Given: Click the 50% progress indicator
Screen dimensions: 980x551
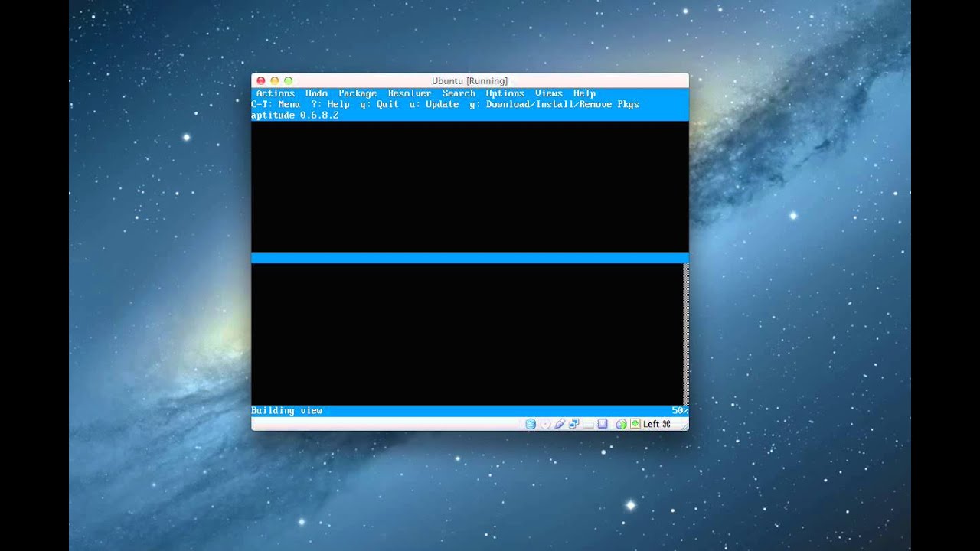Looking at the screenshot, I should [x=680, y=411].
